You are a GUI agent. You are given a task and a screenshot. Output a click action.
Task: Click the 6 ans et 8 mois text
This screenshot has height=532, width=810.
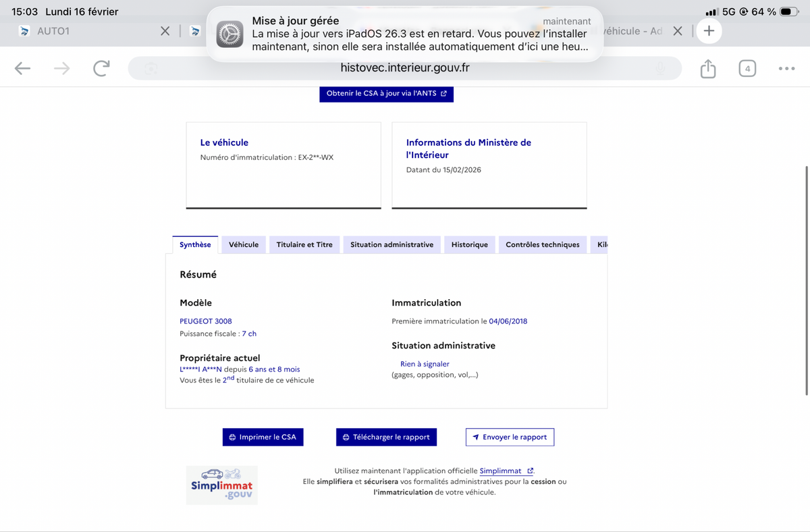[x=274, y=369]
